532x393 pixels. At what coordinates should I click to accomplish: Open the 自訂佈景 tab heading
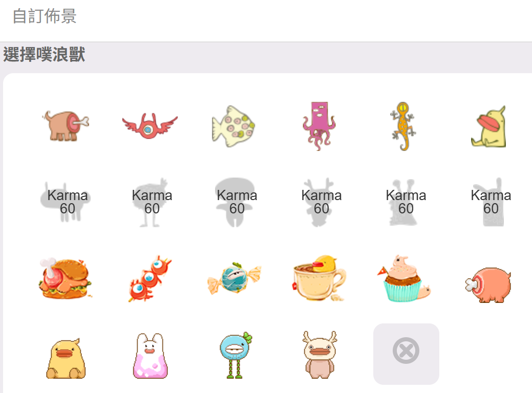coord(45,16)
